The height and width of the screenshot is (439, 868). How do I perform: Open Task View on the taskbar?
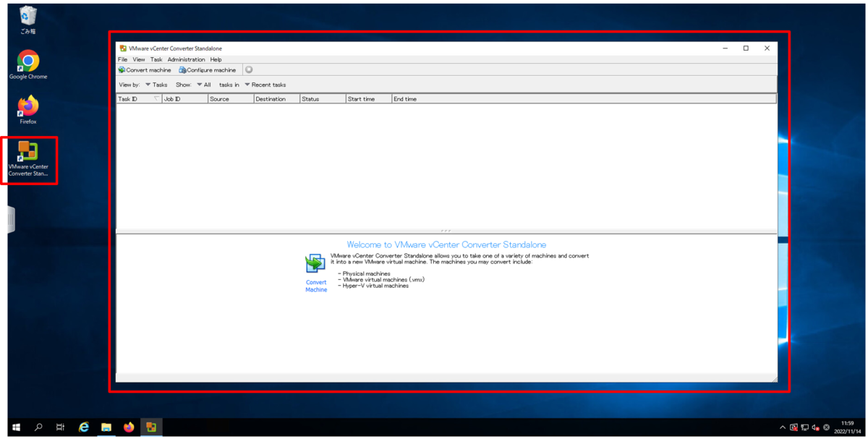61,427
